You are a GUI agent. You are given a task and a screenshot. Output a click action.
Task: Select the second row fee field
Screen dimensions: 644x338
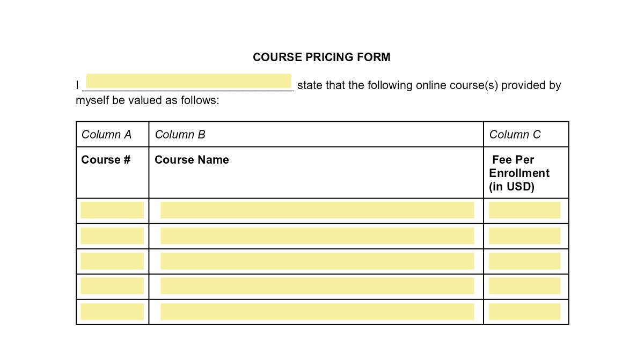point(524,236)
